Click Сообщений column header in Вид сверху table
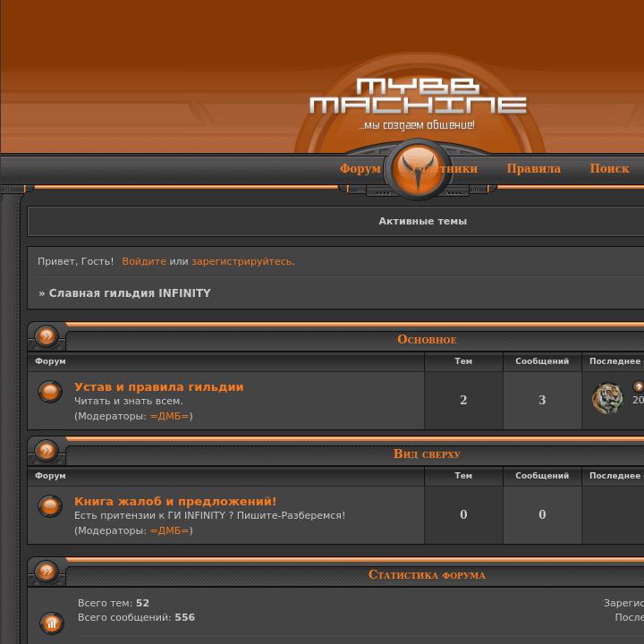The image size is (644, 644). [x=542, y=475]
